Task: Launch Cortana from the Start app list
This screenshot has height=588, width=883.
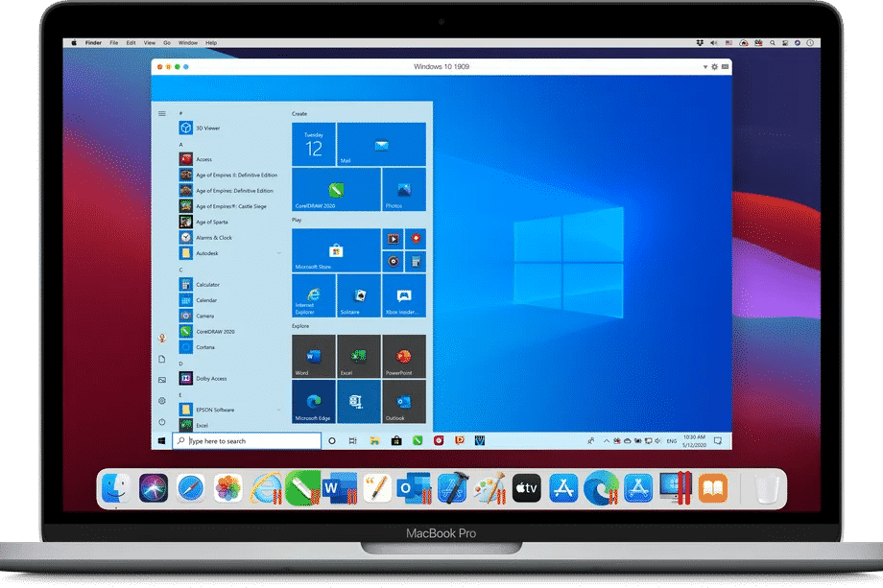Action: (x=197, y=348)
